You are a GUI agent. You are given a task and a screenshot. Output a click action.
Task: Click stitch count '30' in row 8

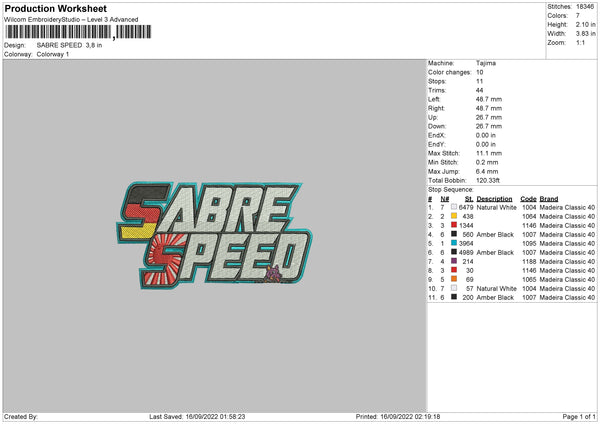(470, 271)
